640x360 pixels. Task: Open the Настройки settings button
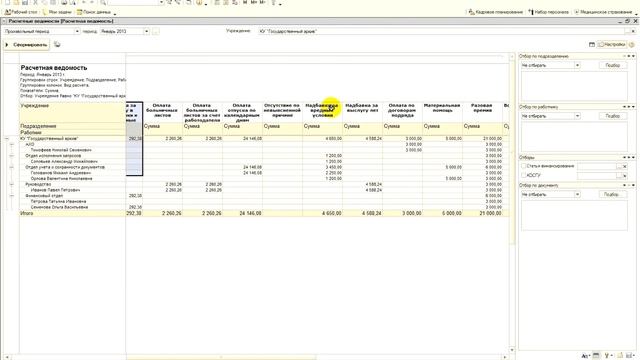click(x=611, y=45)
